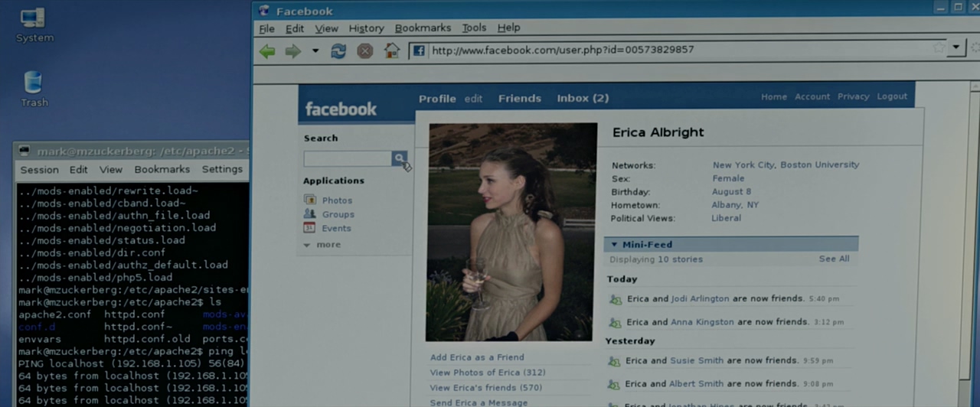Click the bookmark star in address bar
The image size is (980, 407).
(x=939, y=48)
